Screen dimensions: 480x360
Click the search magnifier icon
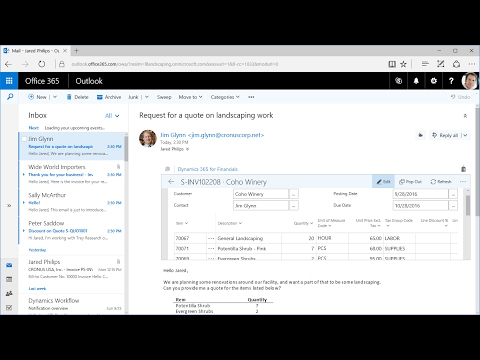click(10, 97)
